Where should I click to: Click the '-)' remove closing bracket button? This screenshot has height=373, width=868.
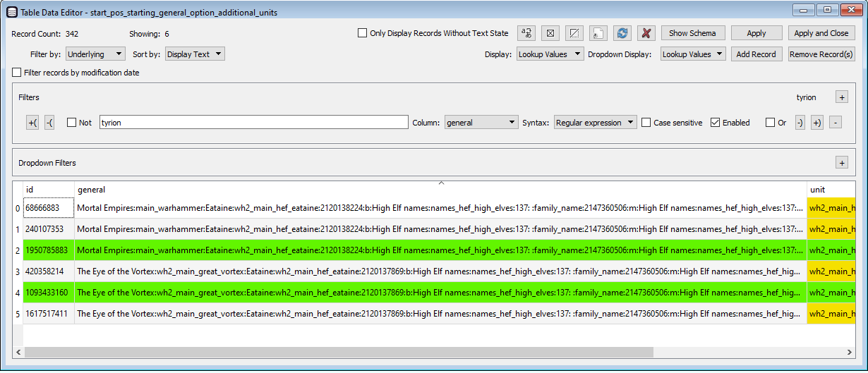[x=800, y=123]
